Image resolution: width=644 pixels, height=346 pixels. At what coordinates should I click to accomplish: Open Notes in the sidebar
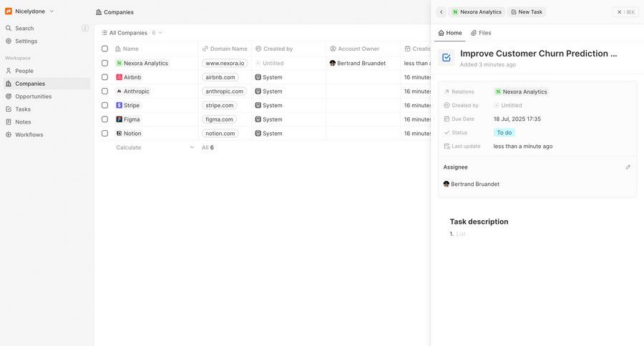point(23,122)
